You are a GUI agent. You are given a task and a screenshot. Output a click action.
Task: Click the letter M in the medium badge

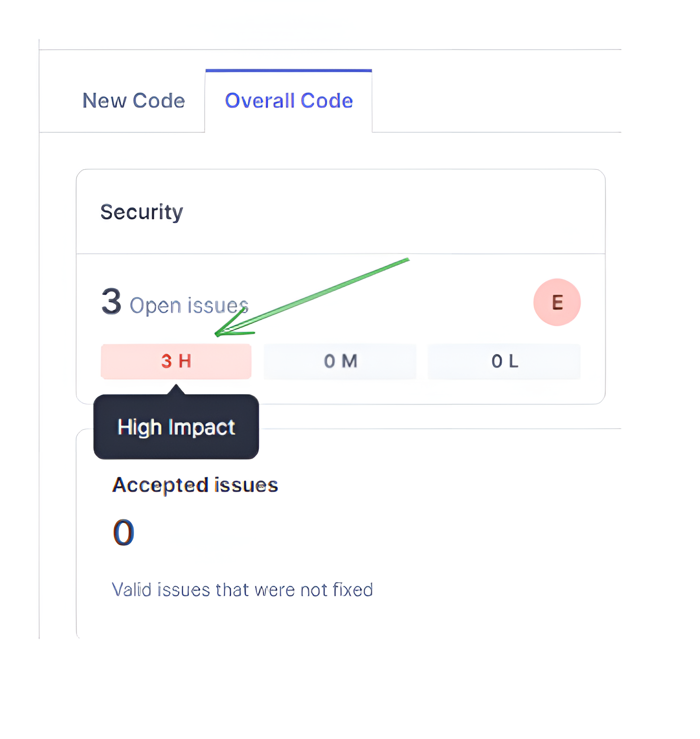350,361
